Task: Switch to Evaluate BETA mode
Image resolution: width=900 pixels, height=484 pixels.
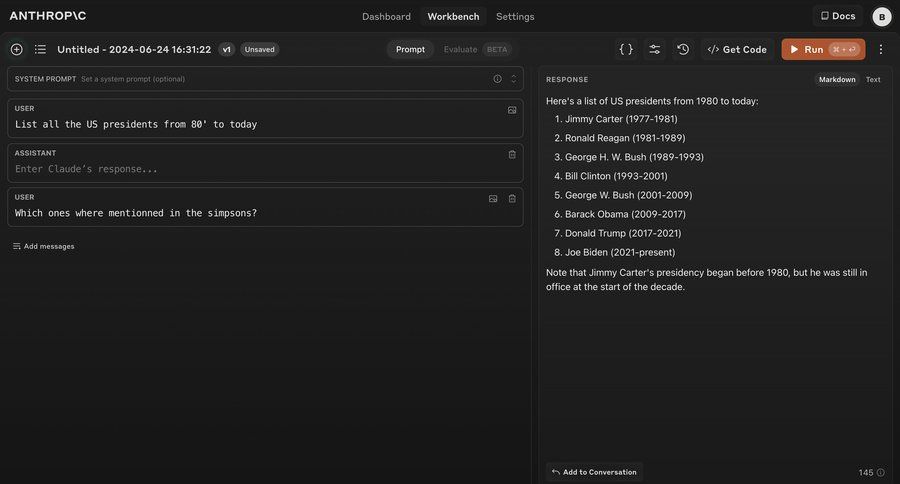Action: (x=475, y=49)
